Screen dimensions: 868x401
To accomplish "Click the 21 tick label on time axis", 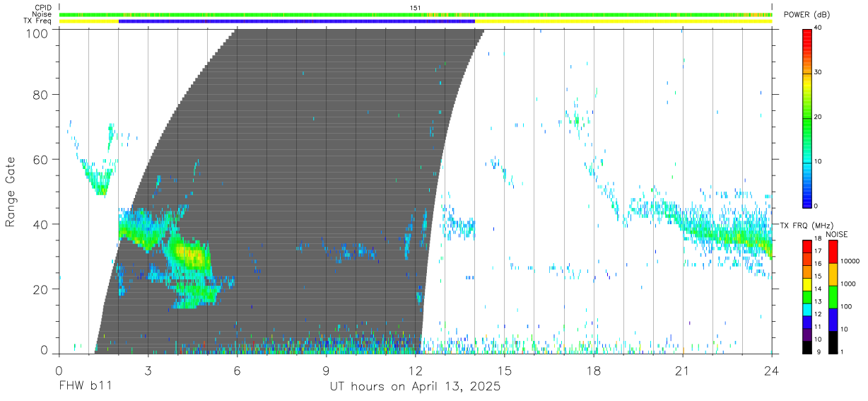I will pyautogui.click(x=683, y=370).
